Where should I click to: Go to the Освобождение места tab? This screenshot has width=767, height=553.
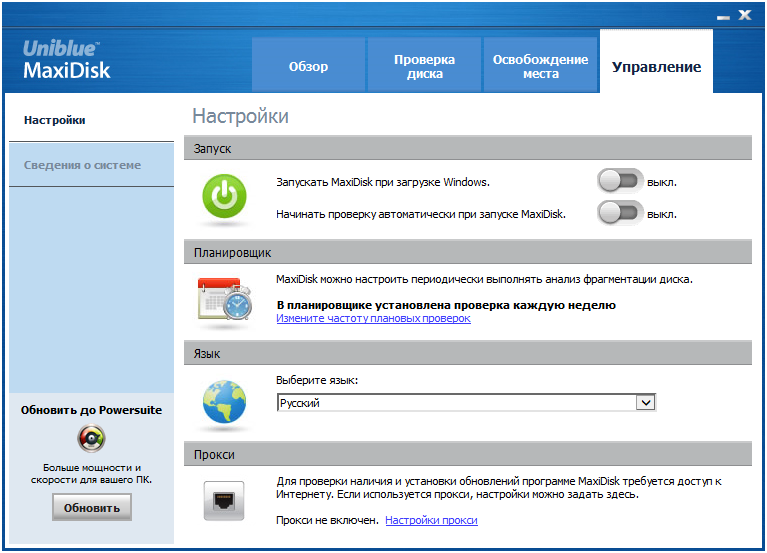541,66
